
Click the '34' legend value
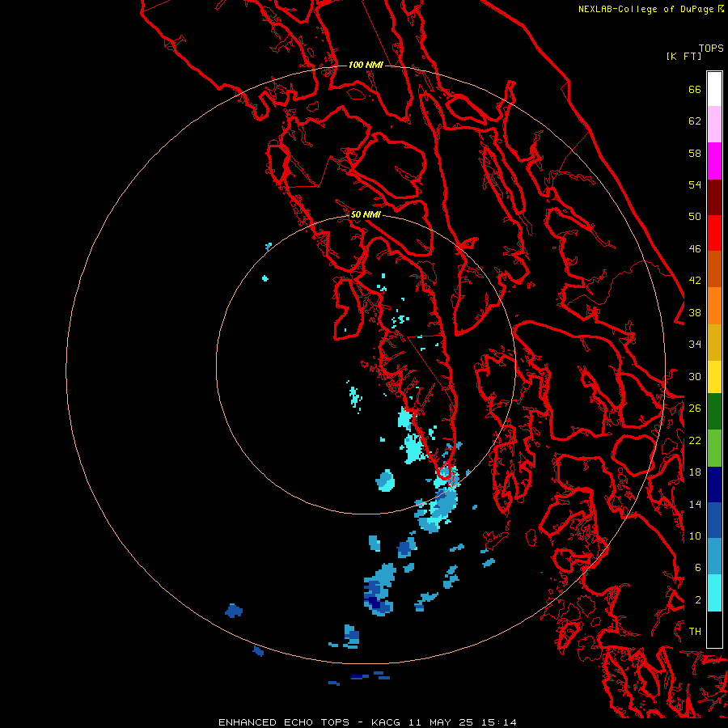point(695,345)
